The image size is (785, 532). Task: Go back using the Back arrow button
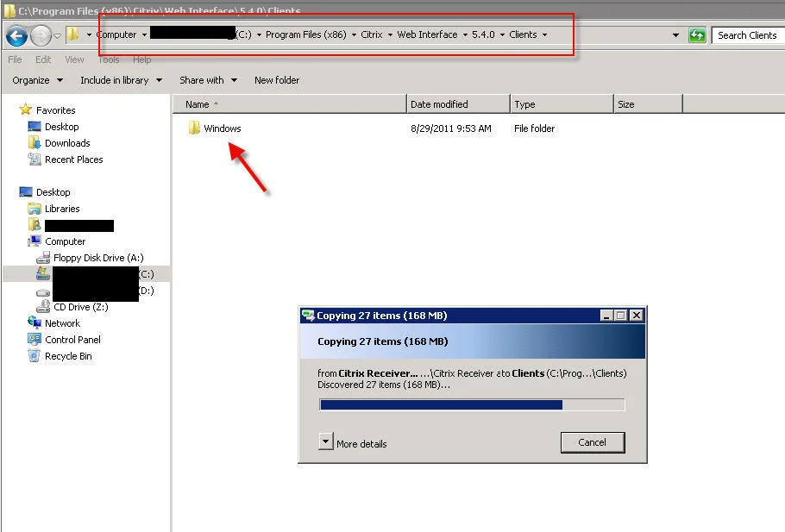[x=16, y=35]
